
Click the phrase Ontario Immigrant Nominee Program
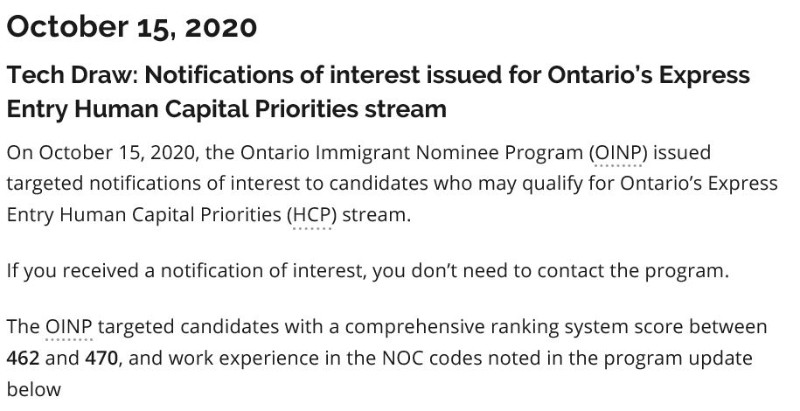(x=411, y=152)
